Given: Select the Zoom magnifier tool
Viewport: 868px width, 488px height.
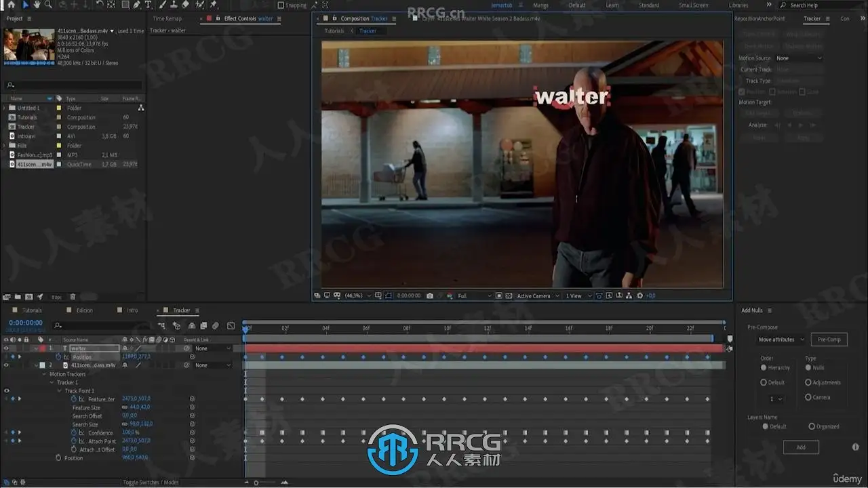Looking at the screenshot, I should 48,5.
